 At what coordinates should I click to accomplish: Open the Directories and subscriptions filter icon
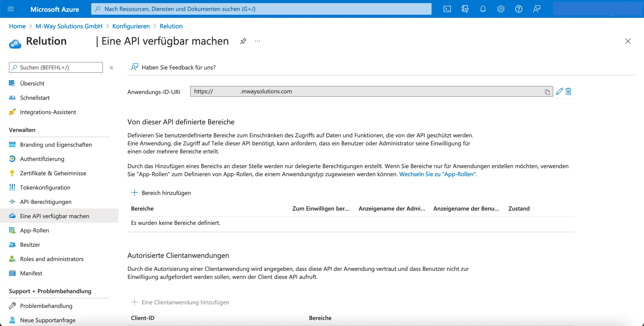click(465, 9)
